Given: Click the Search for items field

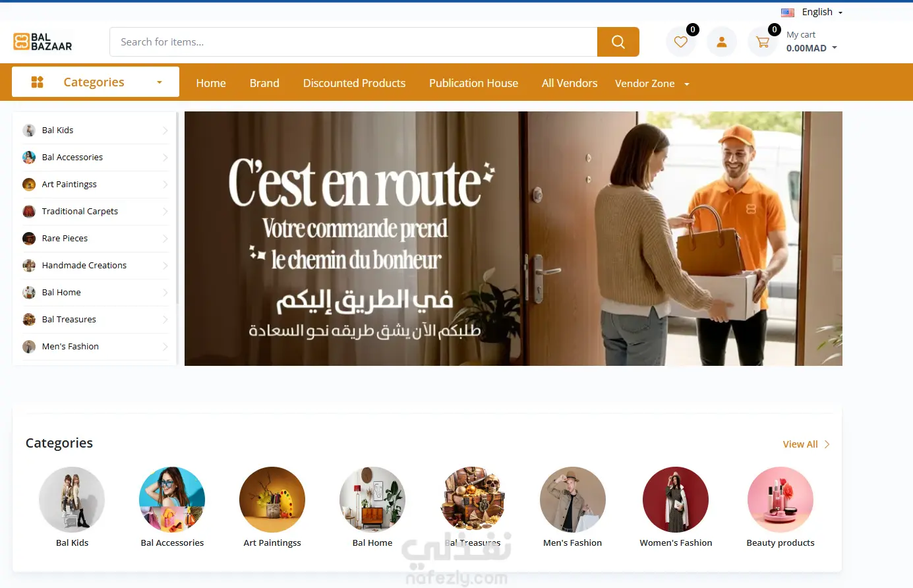Looking at the screenshot, I should pos(353,42).
